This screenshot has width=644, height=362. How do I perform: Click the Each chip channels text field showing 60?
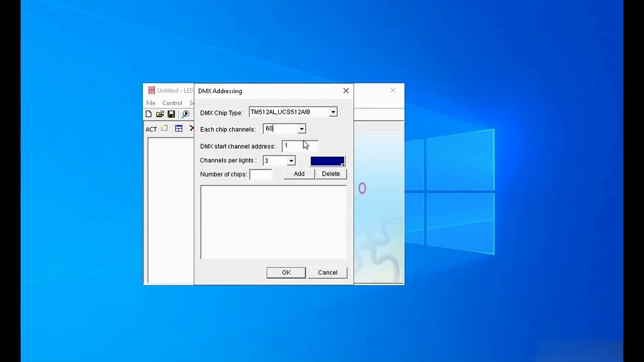tap(280, 129)
